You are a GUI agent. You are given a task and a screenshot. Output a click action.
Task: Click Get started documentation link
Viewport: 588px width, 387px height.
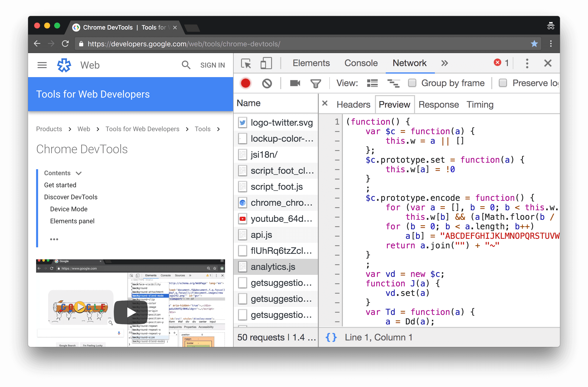60,185
